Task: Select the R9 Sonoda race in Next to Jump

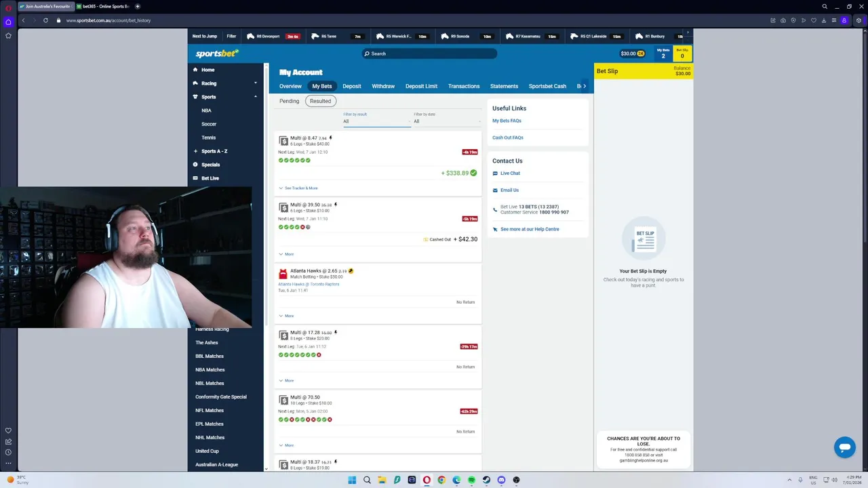Action: (466, 37)
